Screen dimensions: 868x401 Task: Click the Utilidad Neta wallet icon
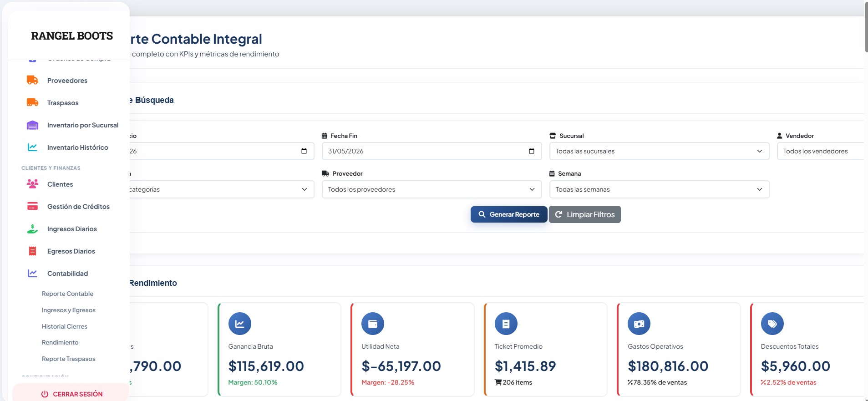[373, 324]
